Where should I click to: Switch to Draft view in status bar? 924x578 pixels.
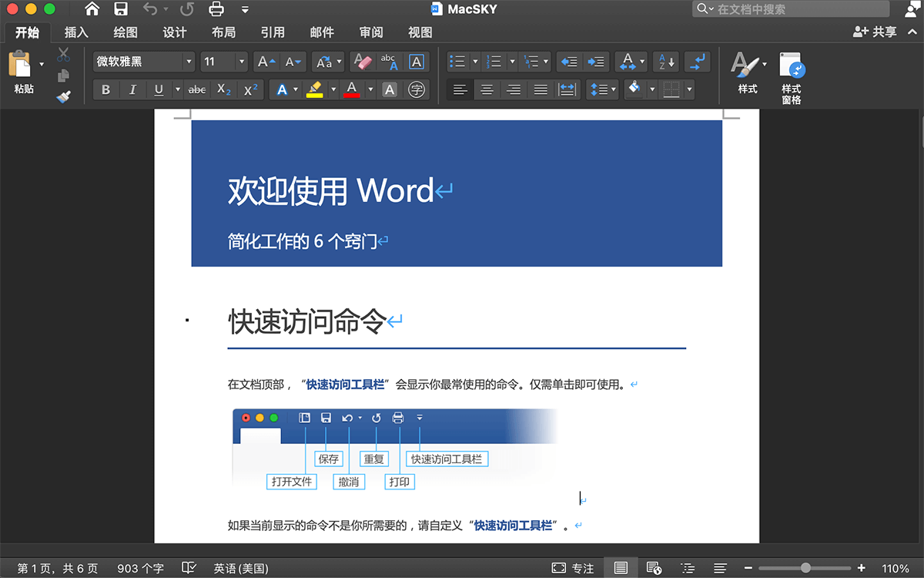point(720,568)
